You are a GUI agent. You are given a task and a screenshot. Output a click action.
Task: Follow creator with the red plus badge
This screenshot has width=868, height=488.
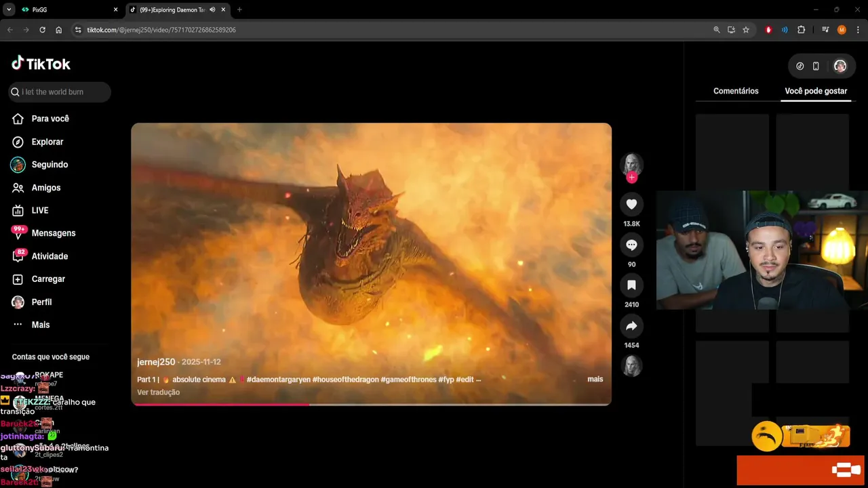631,178
